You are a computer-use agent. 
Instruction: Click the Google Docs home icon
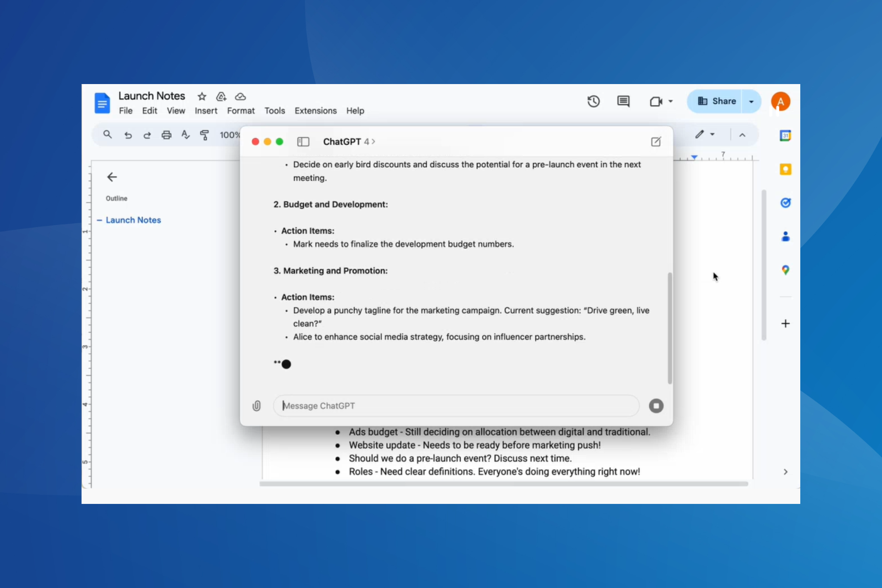(102, 103)
